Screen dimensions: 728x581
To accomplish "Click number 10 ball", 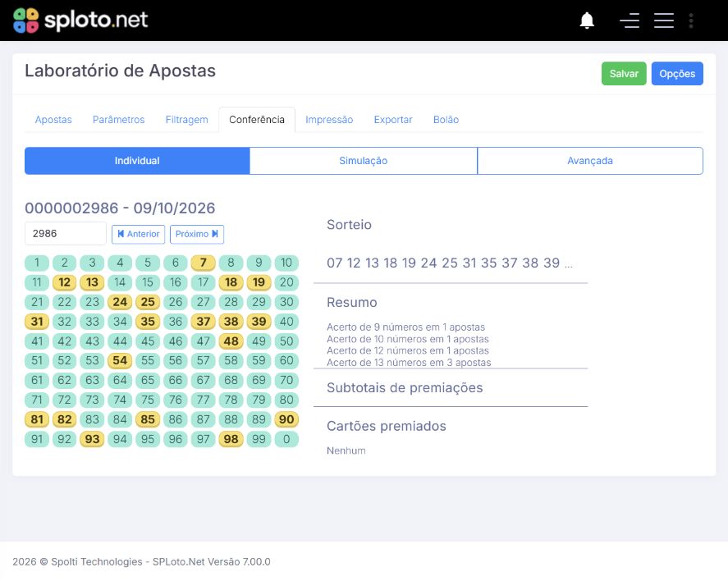I will pos(286,263).
